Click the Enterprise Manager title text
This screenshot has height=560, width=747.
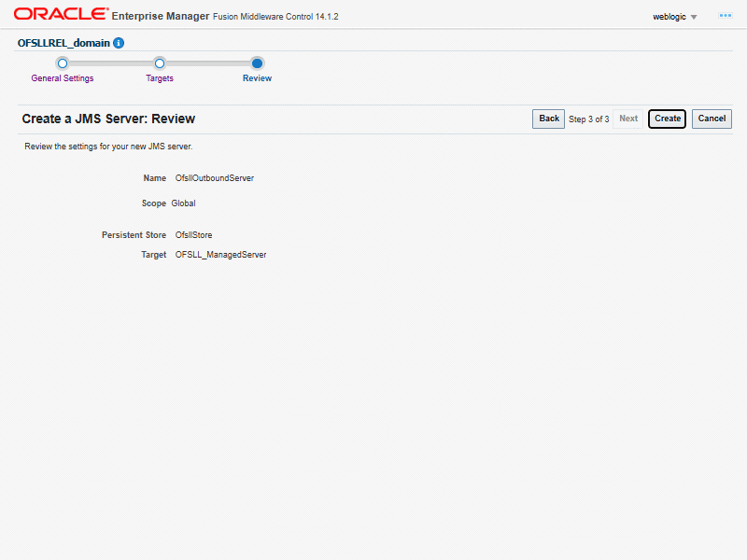(x=161, y=16)
